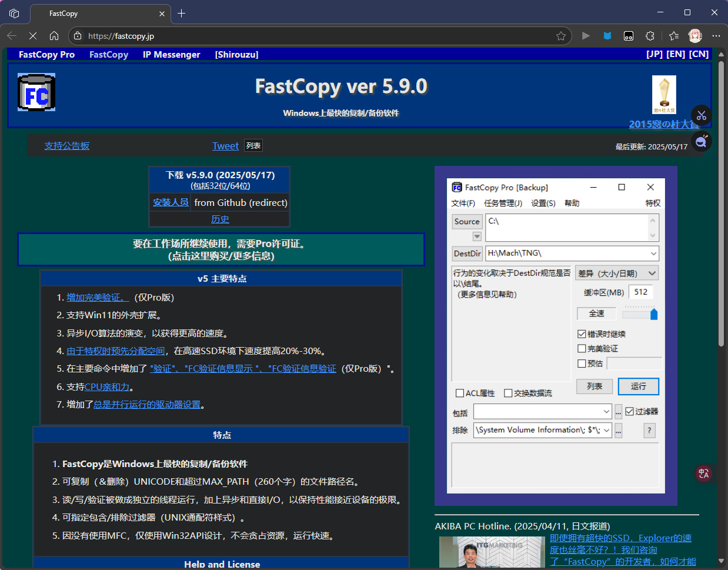728x570 pixels.
Task: Open the Extensions puzzle-piece icon
Action: coord(650,36)
